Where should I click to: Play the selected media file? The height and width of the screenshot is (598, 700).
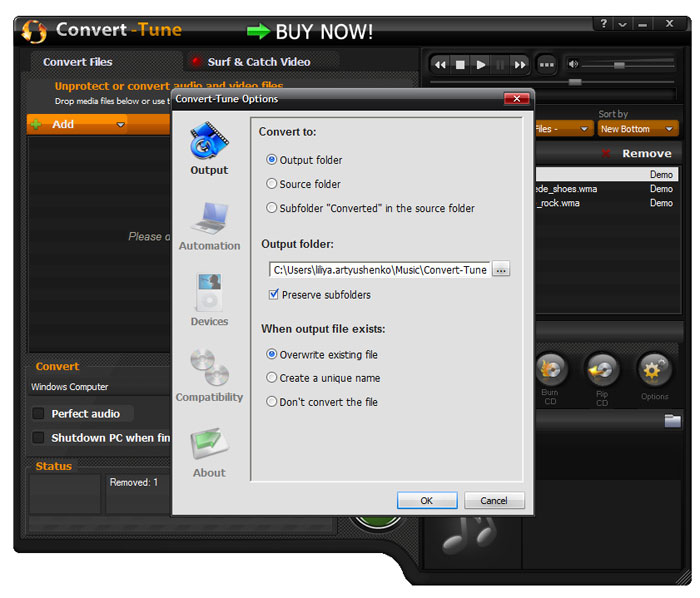pos(480,65)
